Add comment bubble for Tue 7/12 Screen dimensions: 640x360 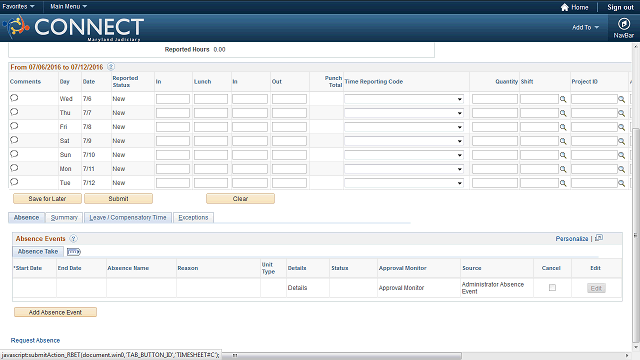tap(14, 182)
